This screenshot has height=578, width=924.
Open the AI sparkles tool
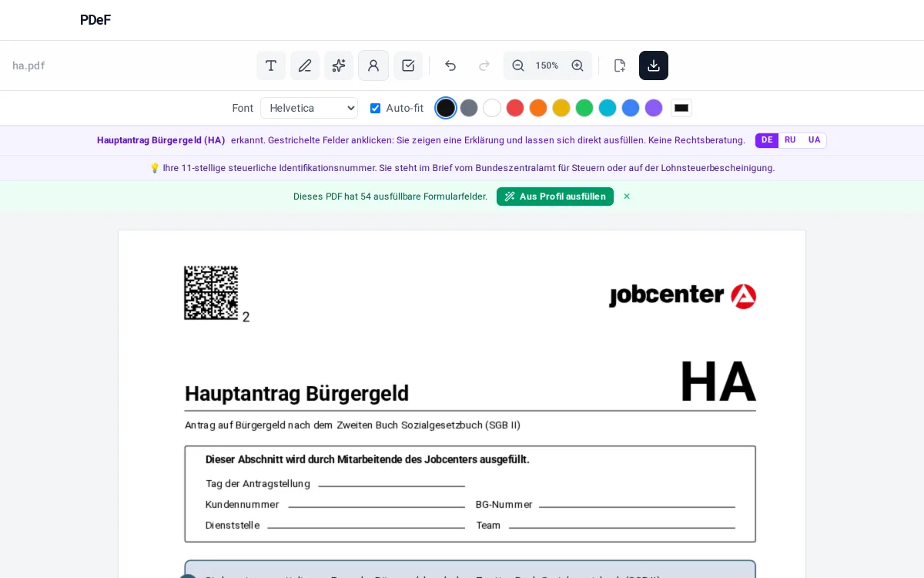pos(339,66)
